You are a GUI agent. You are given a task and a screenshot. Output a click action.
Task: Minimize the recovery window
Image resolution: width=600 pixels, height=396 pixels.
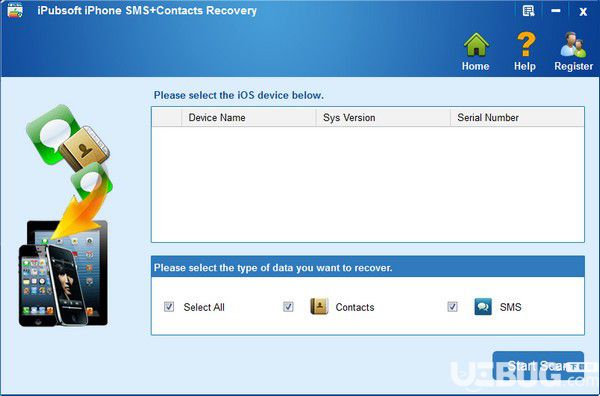pyautogui.click(x=556, y=11)
